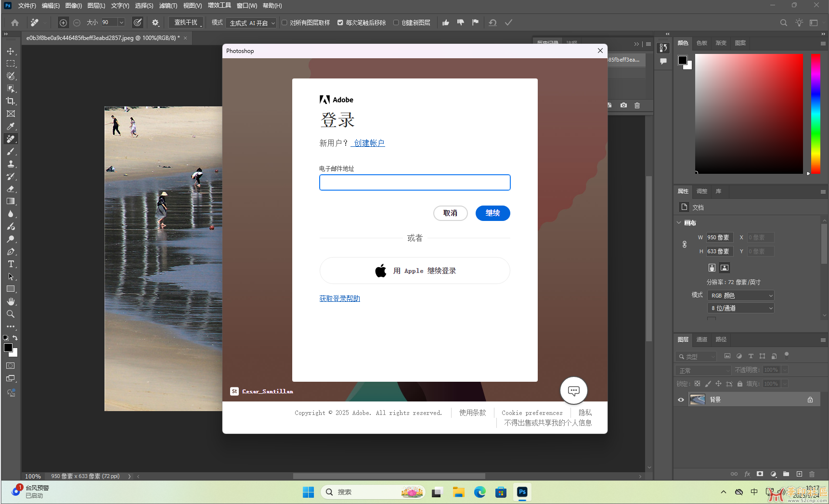Collapse the 画布 section
Viewport: 829px width, 504px height.
pyautogui.click(x=679, y=222)
